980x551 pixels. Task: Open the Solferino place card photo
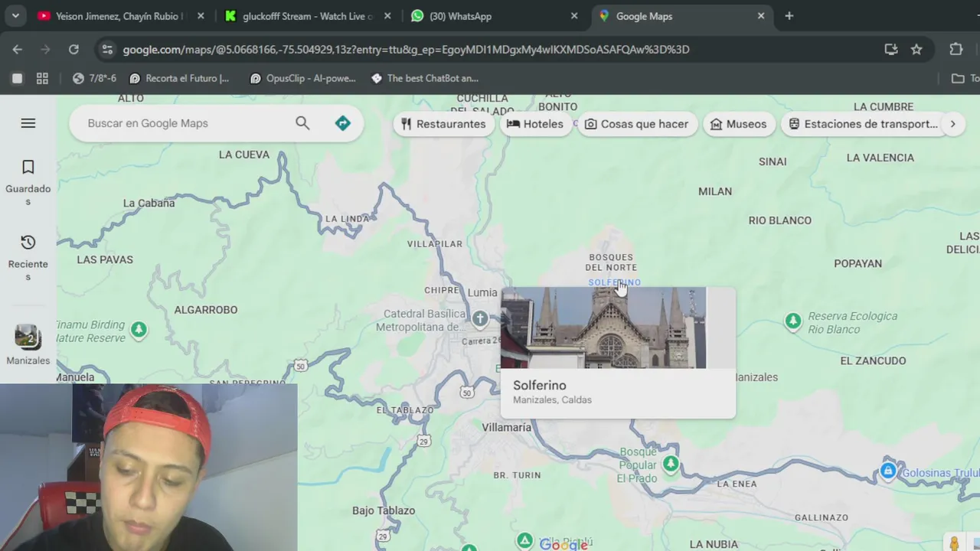pyautogui.click(x=603, y=328)
